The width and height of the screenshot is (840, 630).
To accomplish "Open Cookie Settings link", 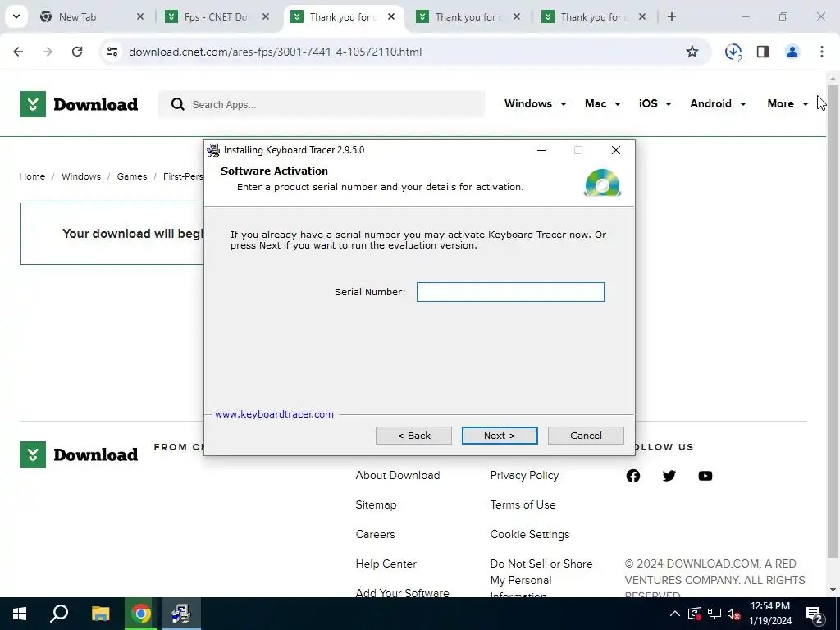I will (x=530, y=534).
